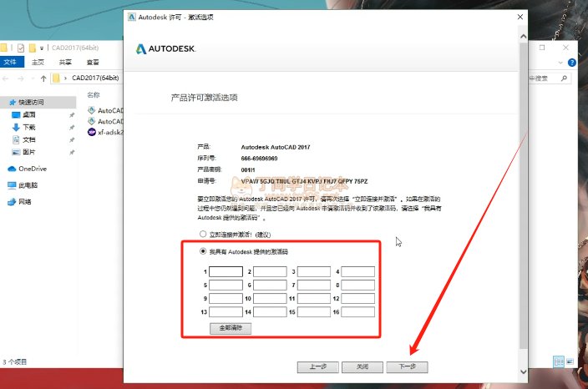Open the View (查看) tab in Explorer

93,63
